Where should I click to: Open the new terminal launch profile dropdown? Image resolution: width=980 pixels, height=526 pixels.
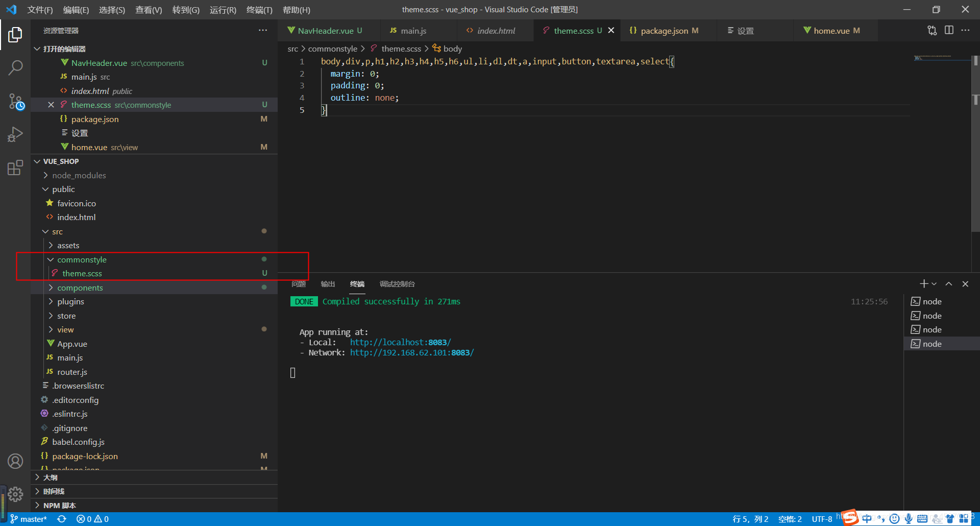(x=934, y=284)
